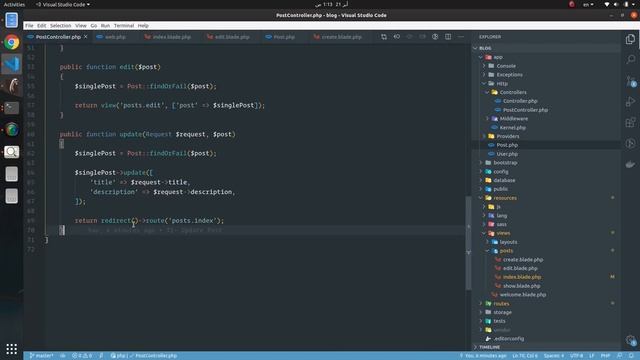Open the File menu
Viewport: 640px width, 360px height.
pyautogui.click(x=29, y=25)
